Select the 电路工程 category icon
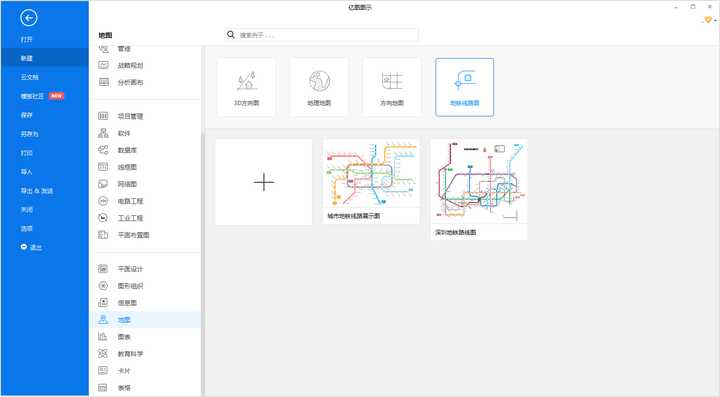Screen dimensions: 720x397 (x=103, y=201)
